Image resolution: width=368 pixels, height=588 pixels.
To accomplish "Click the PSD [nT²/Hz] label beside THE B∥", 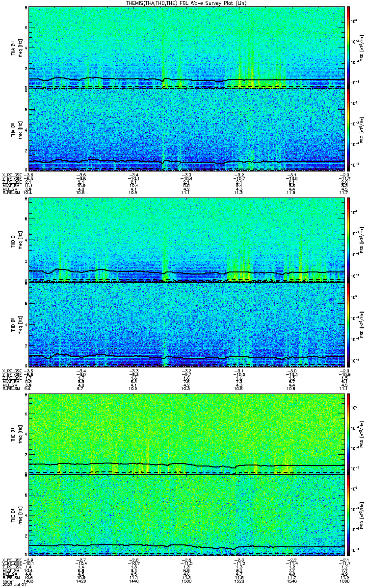I will (x=362, y=516).
